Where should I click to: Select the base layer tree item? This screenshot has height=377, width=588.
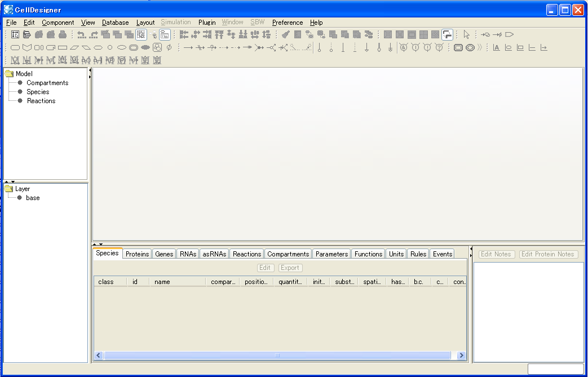tap(33, 198)
